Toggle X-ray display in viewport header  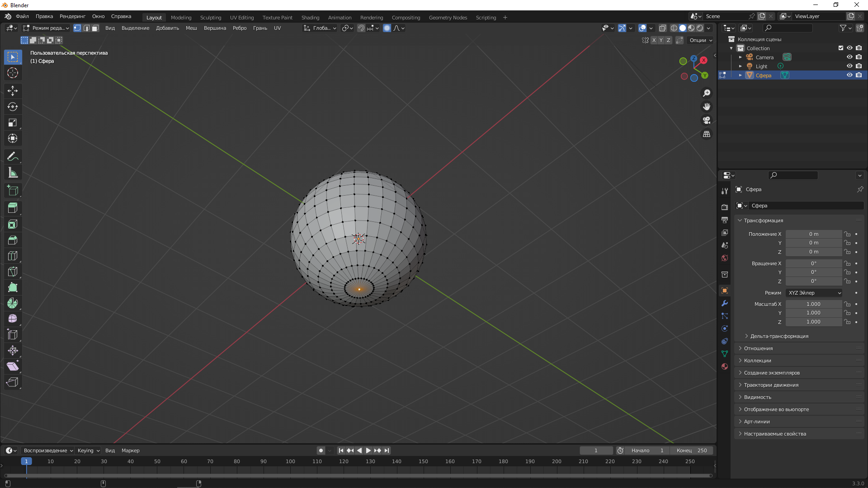pyautogui.click(x=663, y=28)
